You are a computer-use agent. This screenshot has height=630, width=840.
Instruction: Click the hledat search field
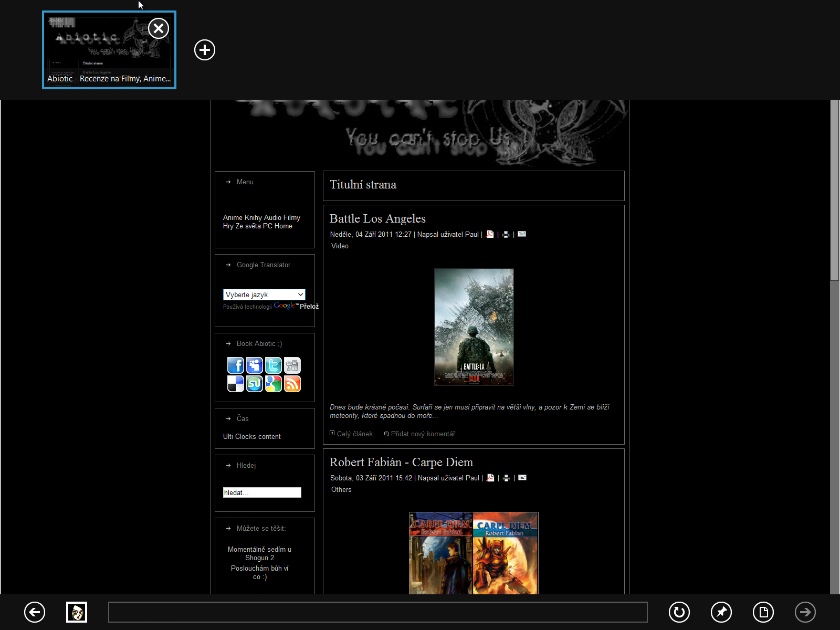click(262, 492)
